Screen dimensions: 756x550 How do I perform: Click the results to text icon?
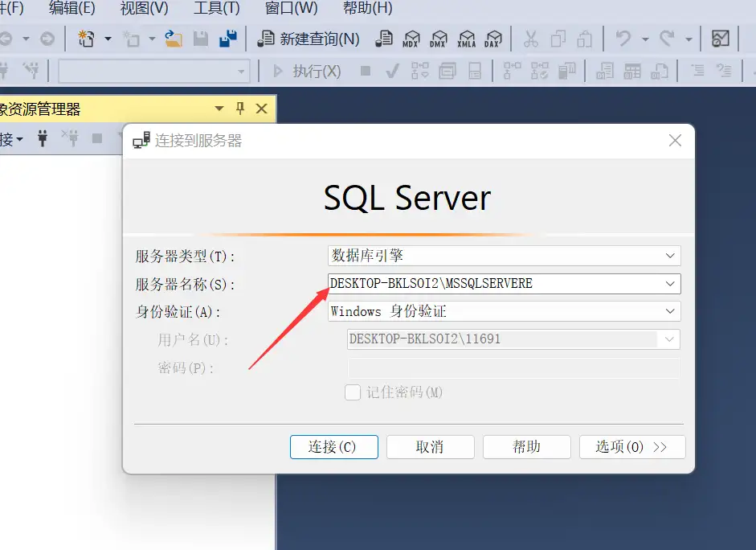605,72
